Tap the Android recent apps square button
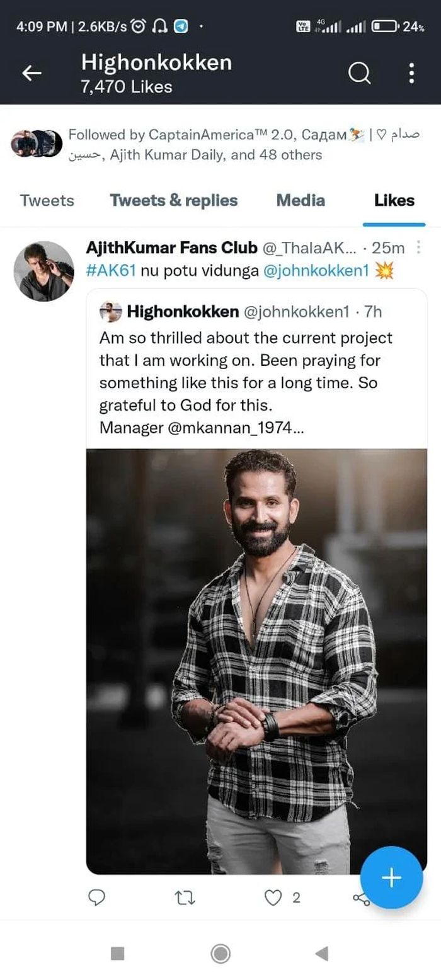441x980 pixels. click(117, 954)
